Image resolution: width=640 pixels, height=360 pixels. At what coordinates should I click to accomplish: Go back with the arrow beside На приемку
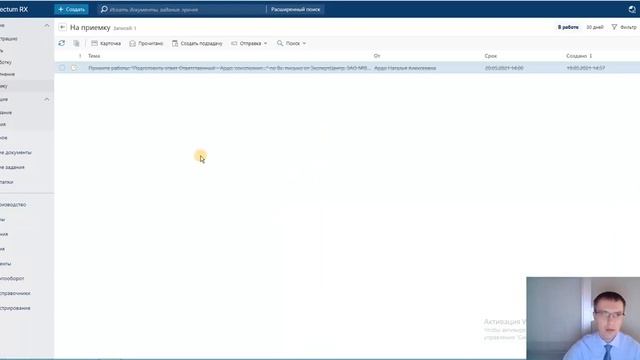[62, 27]
